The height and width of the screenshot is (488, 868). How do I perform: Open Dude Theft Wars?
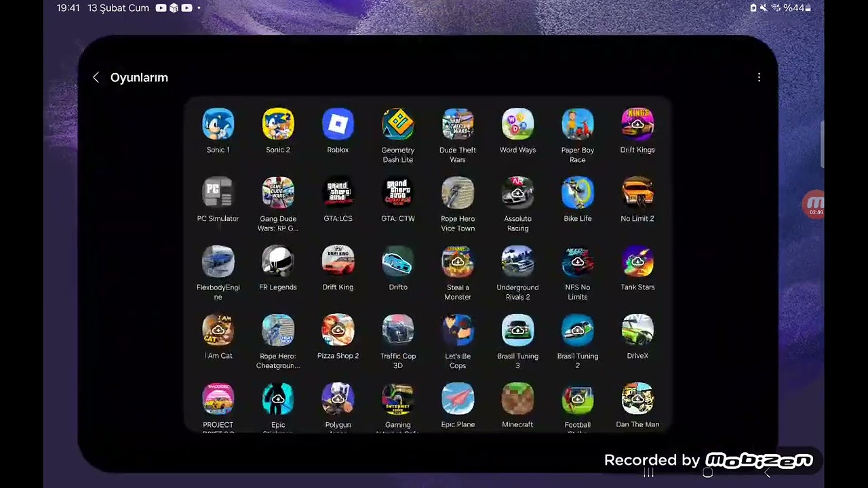[x=458, y=125]
